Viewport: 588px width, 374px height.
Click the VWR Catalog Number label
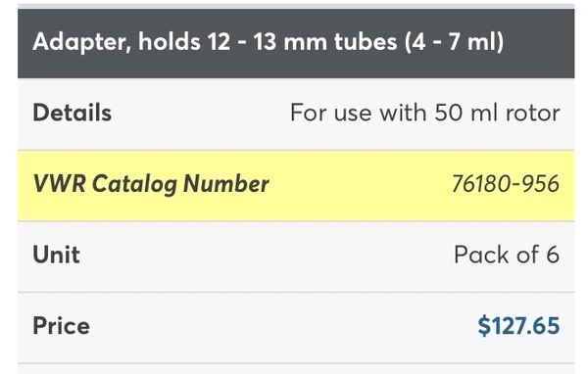(151, 184)
